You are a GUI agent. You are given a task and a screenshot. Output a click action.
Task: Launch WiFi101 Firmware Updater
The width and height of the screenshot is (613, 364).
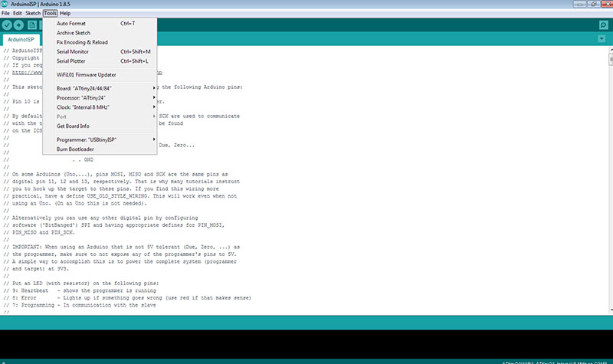click(100, 74)
